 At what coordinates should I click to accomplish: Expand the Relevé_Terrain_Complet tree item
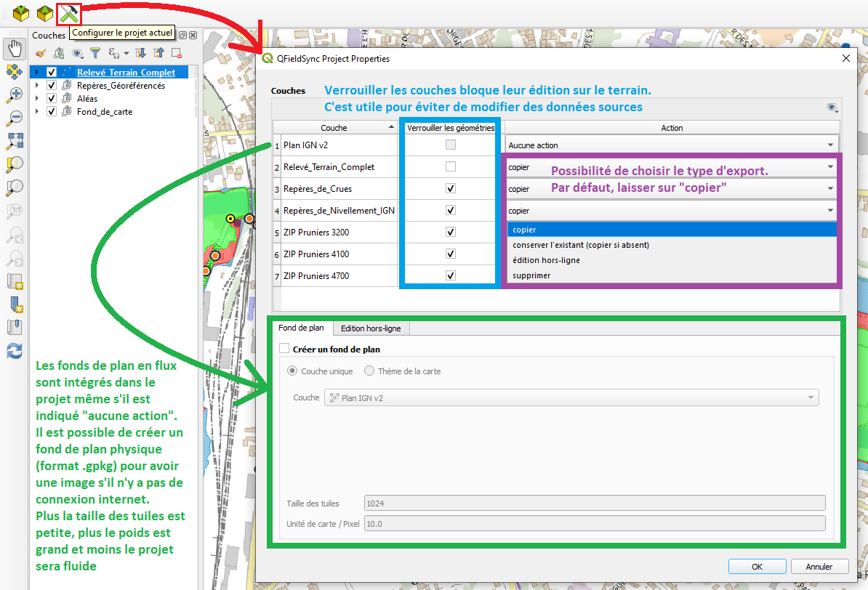click(36, 72)
